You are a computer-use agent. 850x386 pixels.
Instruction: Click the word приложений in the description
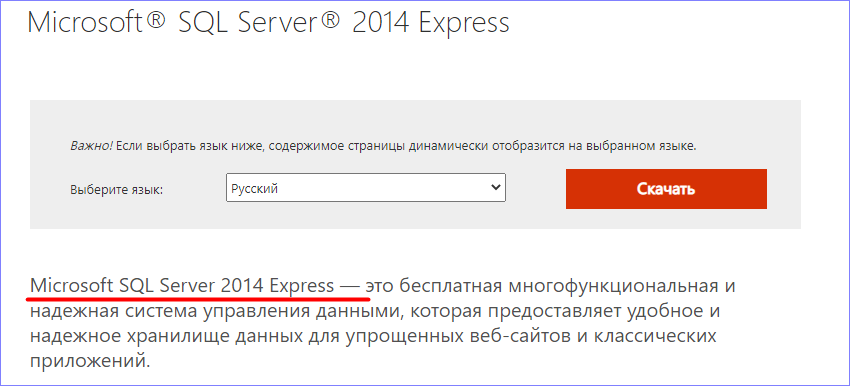click(89, 361)
